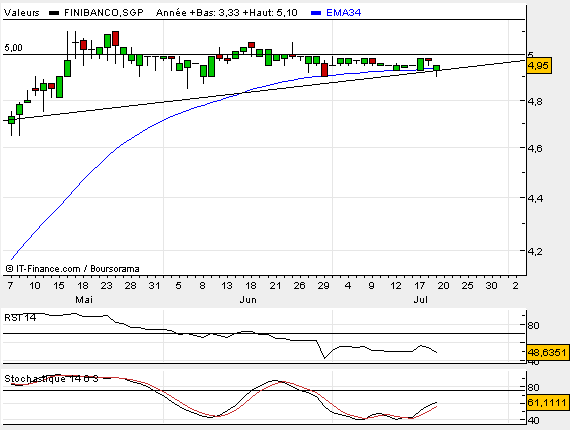The image size is (570, 430).
Task: Click the FINIBANCO,SGP legend label
Action: [x=104, y=13]
